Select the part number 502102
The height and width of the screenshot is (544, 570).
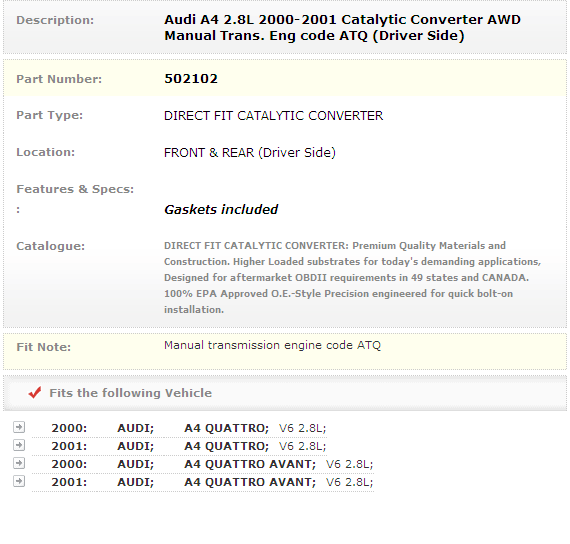pyautogui.click(x=191, y=79)
